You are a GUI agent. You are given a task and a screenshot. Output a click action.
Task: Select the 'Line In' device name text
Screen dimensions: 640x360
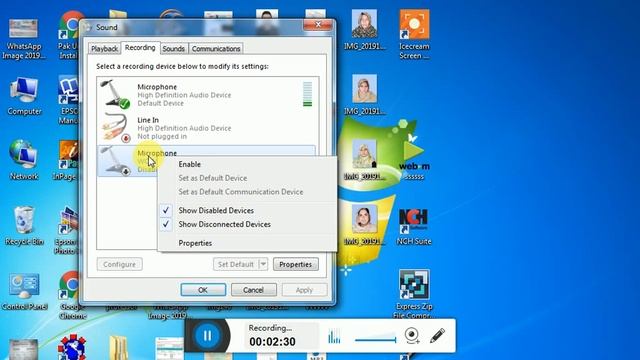point(148,120)
